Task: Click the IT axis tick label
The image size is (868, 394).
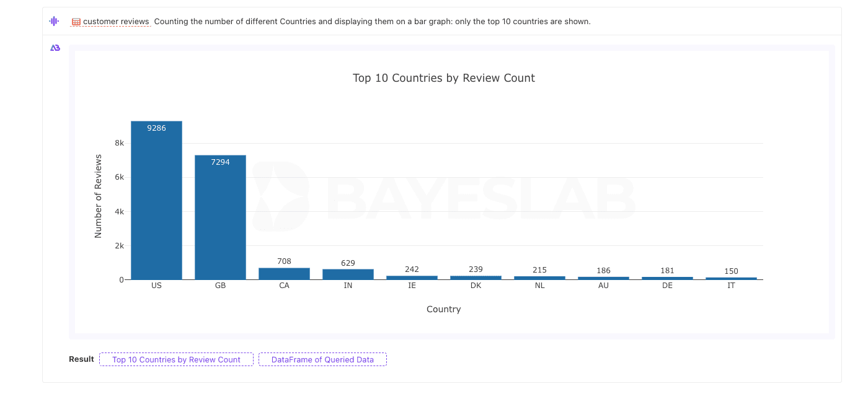Action: pos(731,286)
